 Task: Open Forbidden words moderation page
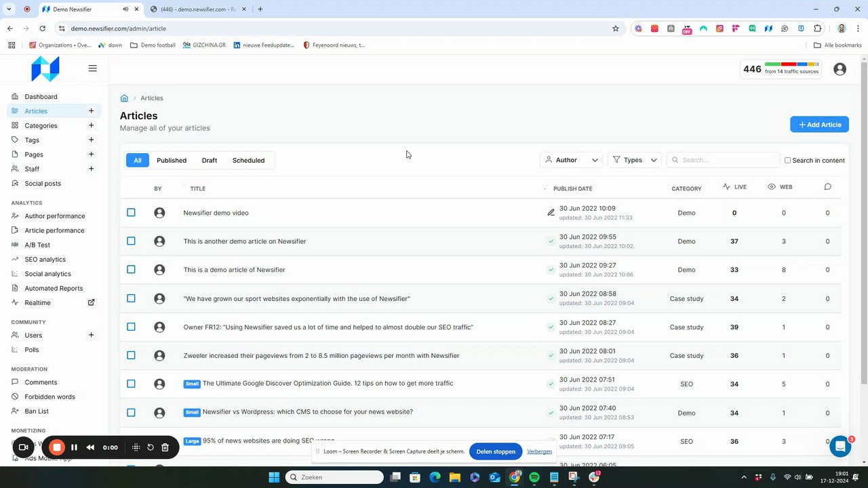50,397
